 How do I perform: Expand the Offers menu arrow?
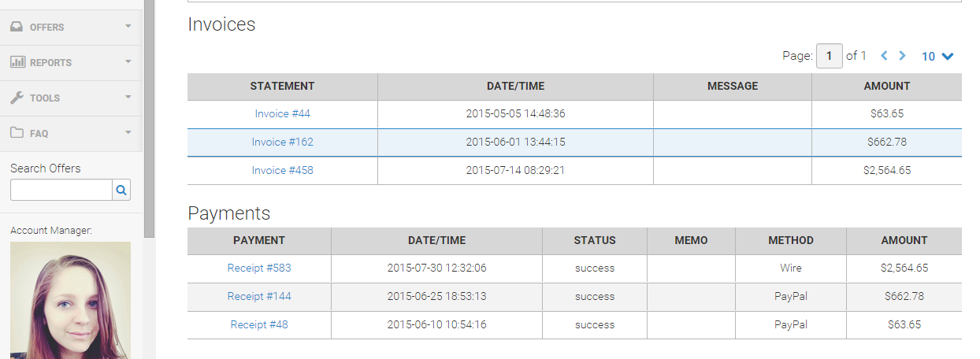coord(128,27)
